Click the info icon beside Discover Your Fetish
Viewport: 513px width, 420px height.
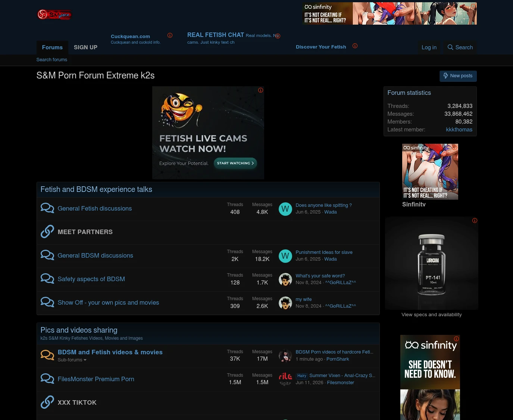pos(355,46)
